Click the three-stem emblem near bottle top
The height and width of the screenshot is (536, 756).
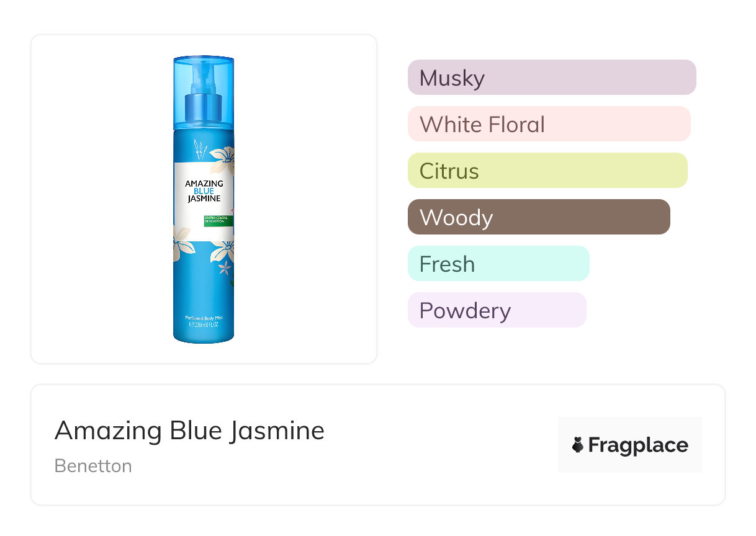[x=199, y=149]
